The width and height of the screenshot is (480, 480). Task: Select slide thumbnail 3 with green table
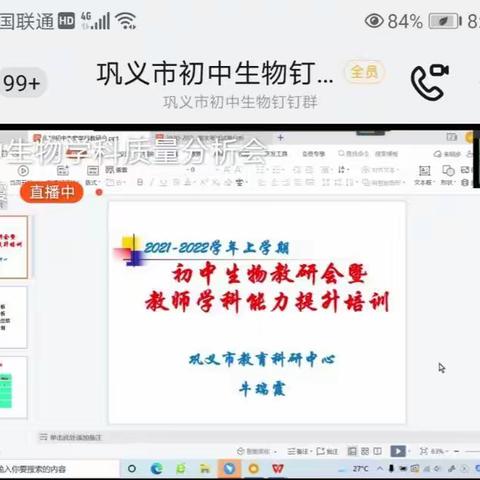[x=13, y=387]
